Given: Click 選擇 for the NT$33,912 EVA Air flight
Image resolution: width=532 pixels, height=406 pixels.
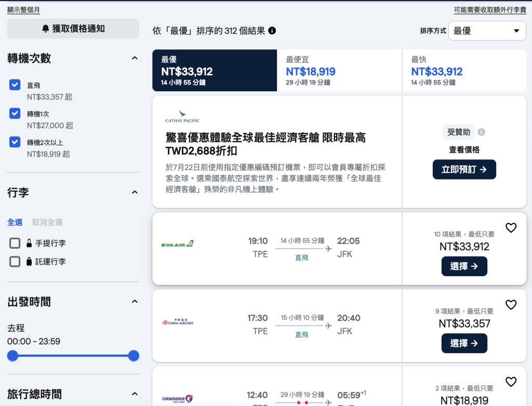Looking at the screenshot, I should 464,266.
